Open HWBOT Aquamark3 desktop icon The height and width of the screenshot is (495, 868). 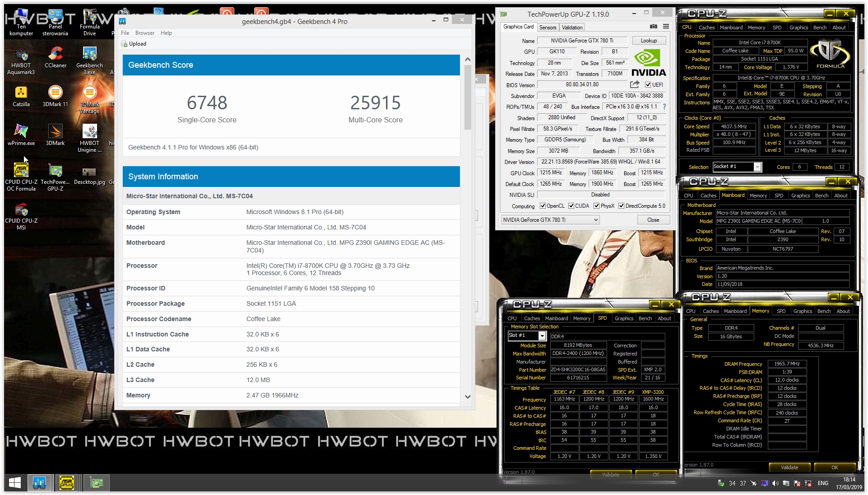coord(21,61)
